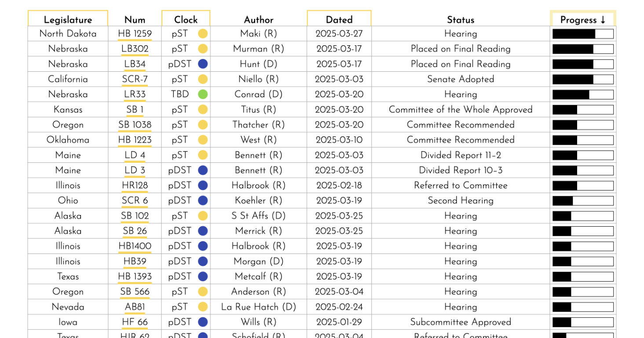Screen dimensions: 644x338
Task: Open the HB 1259 bill link
Action: click(x=135, y=33)
